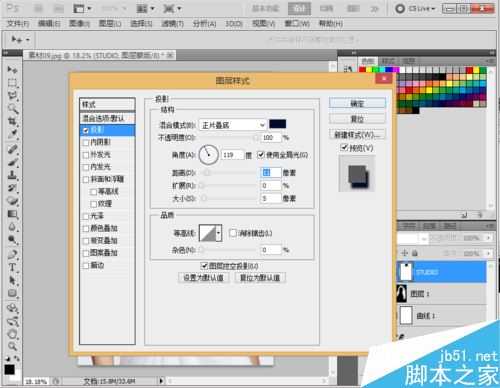Viewport: 500px width, 388px height.
Task: Enable the 颜色叠加 color overlay checkbox
Action: [x=86, y=228]
